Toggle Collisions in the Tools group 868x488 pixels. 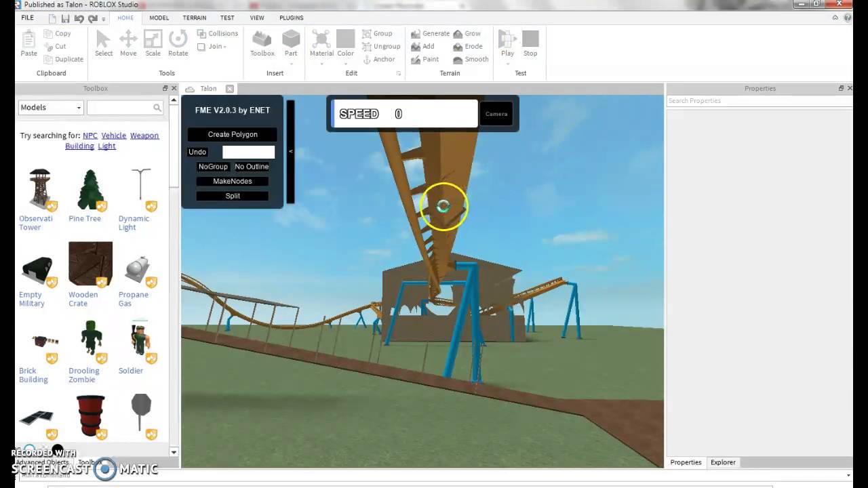(218, 33)
